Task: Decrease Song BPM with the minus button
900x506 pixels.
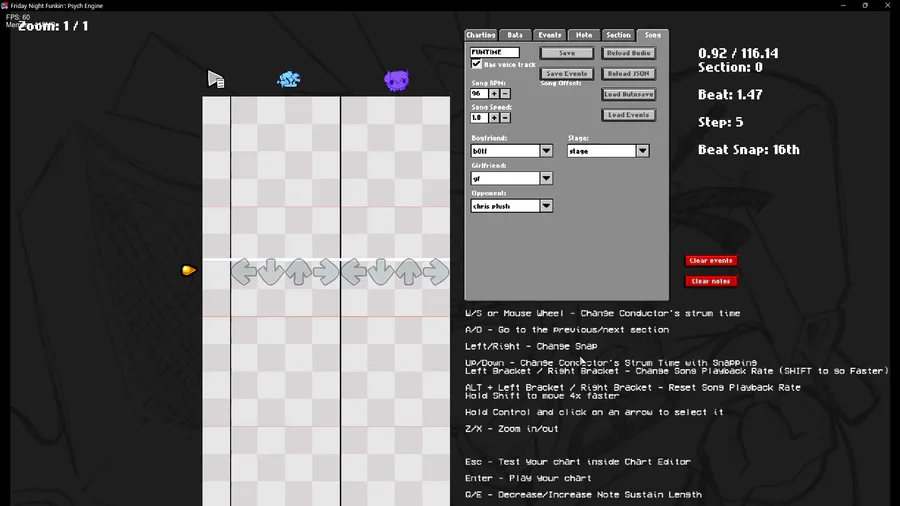Action: [505, 94]
